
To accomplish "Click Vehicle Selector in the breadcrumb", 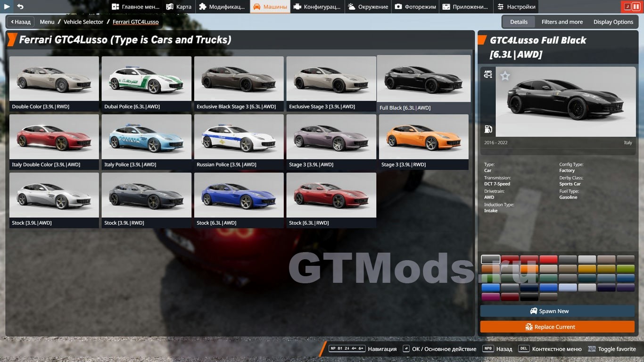I will coord(83,22).
